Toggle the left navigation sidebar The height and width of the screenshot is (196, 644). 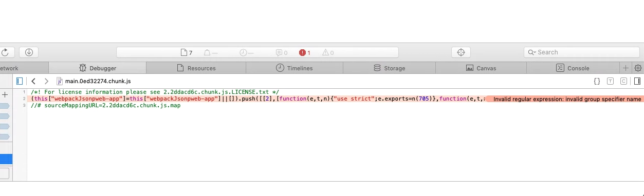(20, 81)
